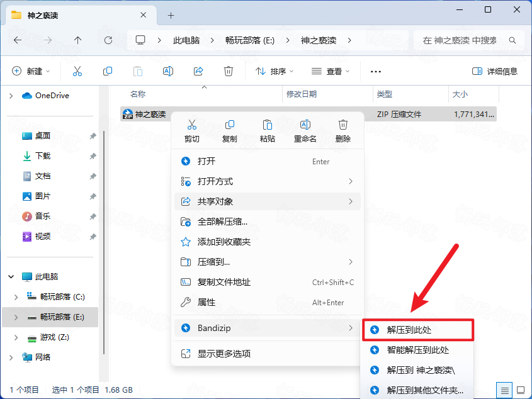
Task: Open the Bandizip submenu entry
Action: point(268,328)
